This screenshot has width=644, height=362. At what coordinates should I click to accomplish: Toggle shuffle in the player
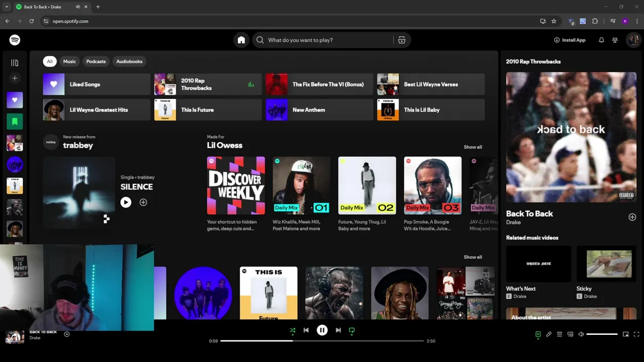(292, 330)
